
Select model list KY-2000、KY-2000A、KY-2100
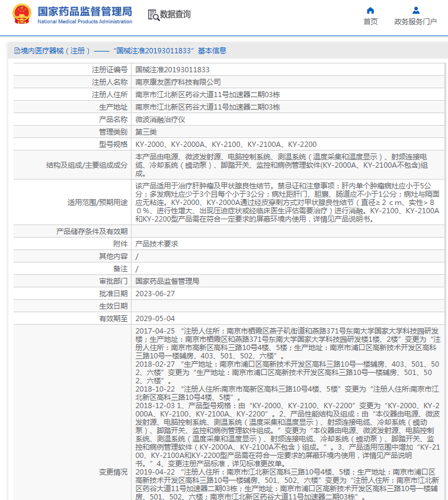[226, 144]
